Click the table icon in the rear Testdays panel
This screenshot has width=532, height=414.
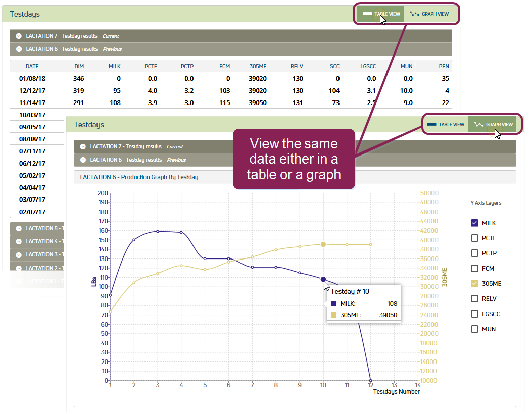tap(367, 14)
